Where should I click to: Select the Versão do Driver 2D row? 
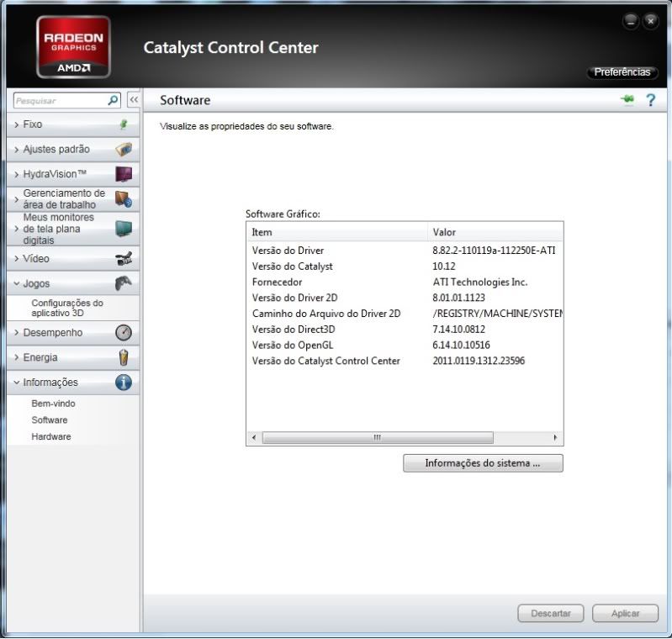(405, 298)
